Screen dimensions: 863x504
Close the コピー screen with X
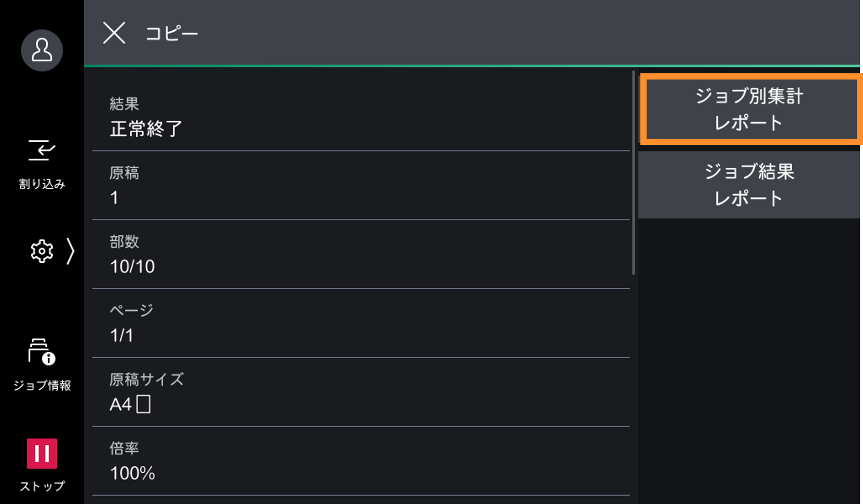114,33
